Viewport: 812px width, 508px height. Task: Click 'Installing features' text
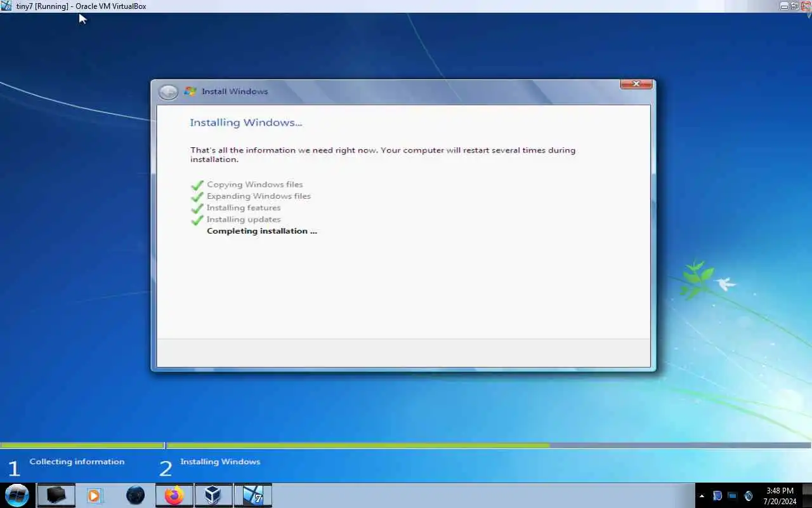(244, 208)
